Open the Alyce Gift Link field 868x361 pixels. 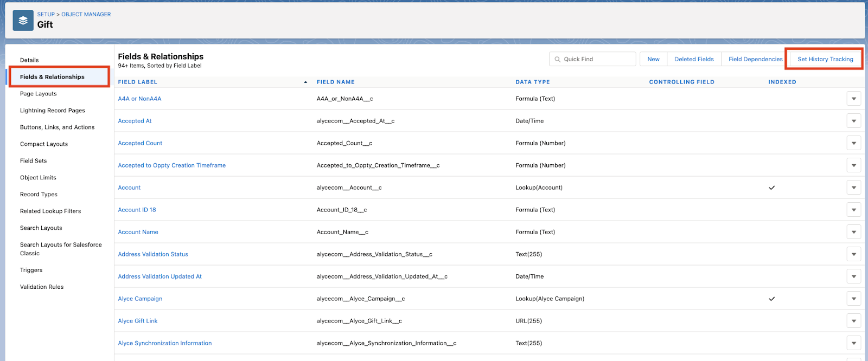tap(138, 321)
